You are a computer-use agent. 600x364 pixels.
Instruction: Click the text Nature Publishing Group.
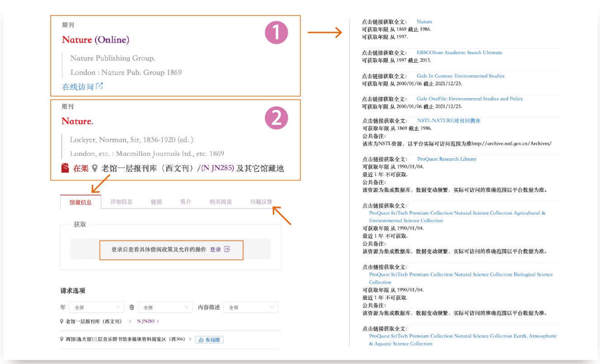point(113,58)
